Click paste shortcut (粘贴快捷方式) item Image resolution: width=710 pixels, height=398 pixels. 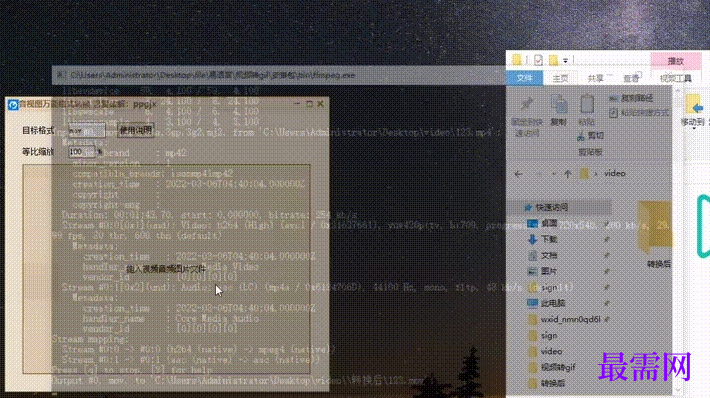(639, 112)
